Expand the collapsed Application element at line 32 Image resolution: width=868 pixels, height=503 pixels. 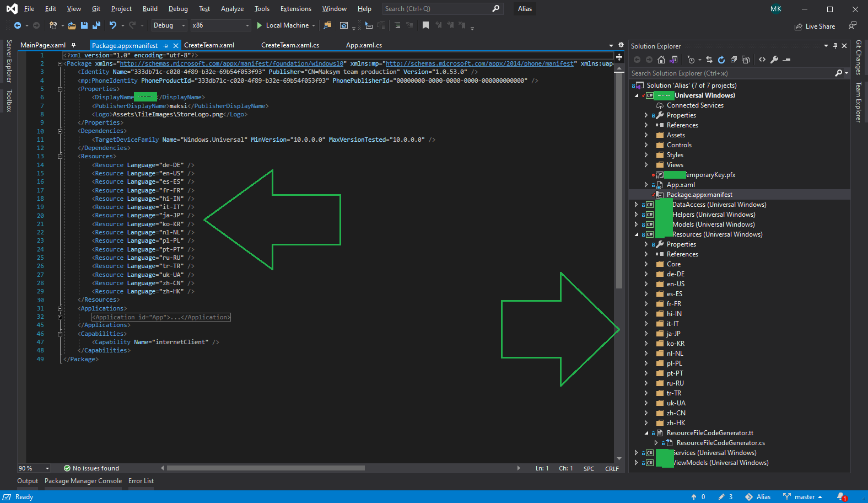tap(60, 317)
